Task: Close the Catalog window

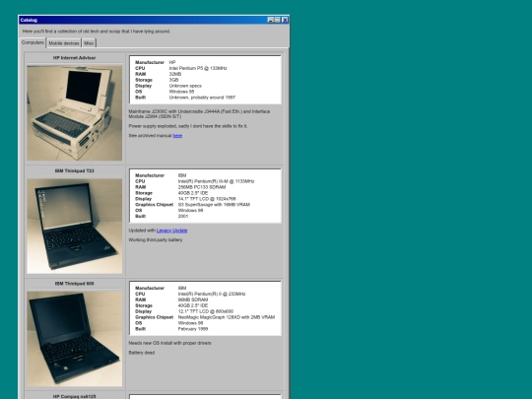Action: (x=285, y=20)
